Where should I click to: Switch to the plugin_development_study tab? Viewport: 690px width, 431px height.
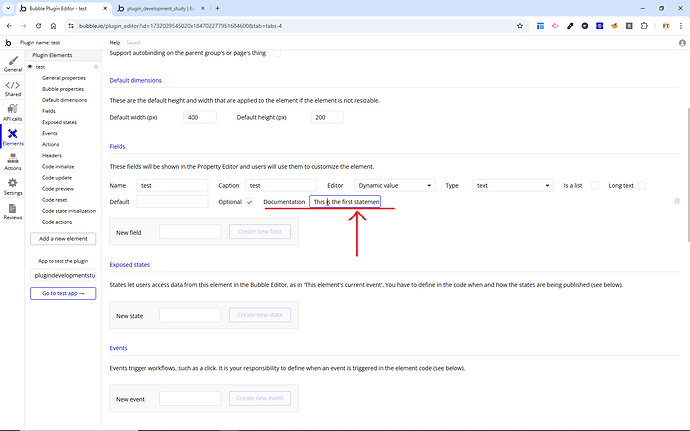pos(161,8)
